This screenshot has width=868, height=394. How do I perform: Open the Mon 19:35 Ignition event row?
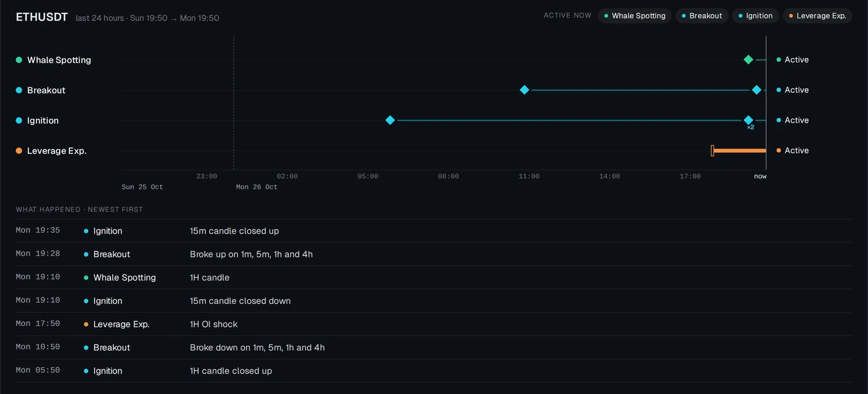point(433,231)
